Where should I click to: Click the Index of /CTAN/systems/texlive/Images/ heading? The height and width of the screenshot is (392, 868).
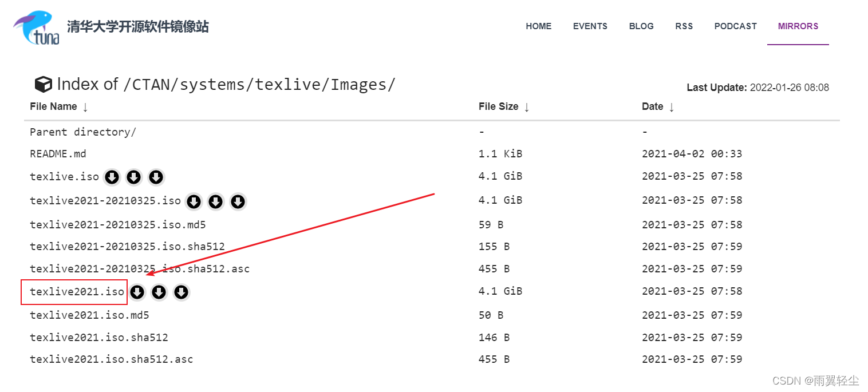click(x=226, y=85)
